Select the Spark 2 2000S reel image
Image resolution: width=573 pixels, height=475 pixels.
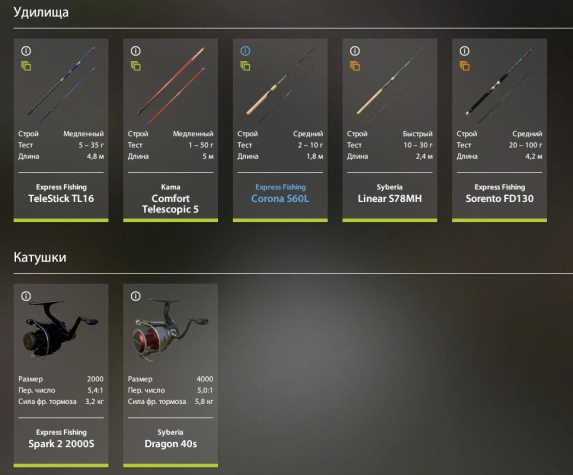tap(60, 329)
